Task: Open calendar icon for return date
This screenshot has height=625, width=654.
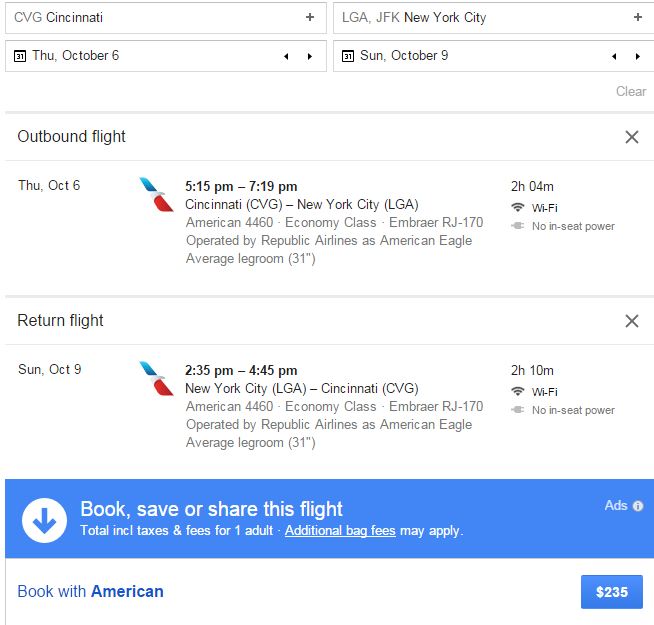Action: (347, 56)
